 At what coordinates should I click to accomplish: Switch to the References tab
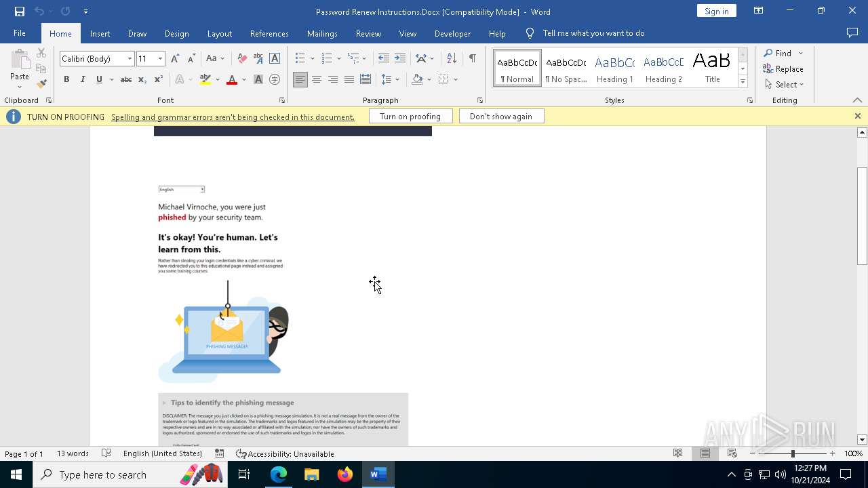pyautogui.click(x=269, y=33)
